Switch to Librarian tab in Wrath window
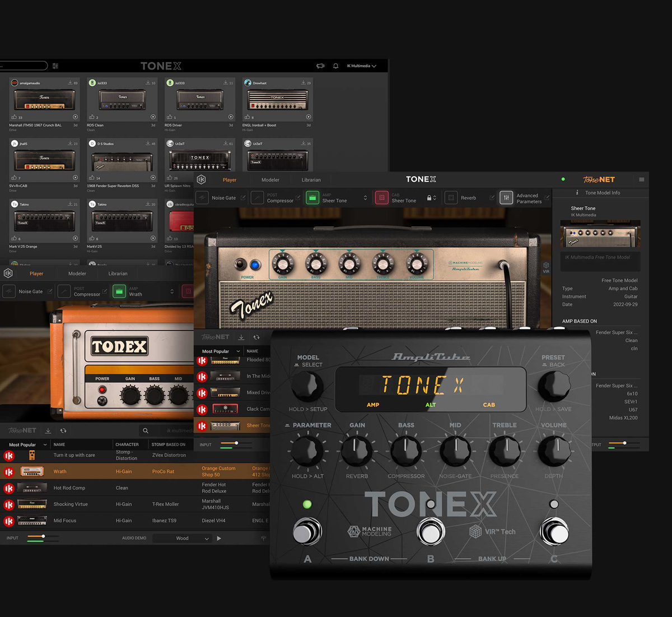The image size is (672, 617). click(x=118, y=273)
